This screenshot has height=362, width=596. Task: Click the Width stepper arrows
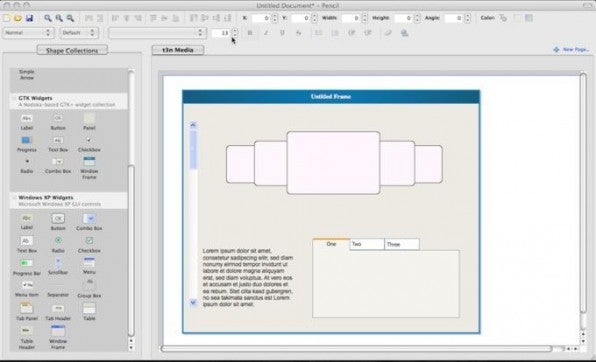[365, 18]
